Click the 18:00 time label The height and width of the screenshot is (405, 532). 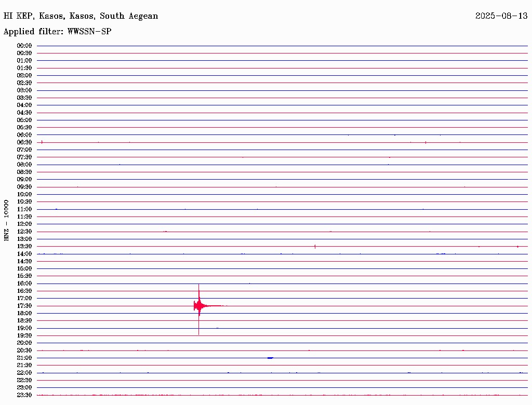(x=24, y=313)
